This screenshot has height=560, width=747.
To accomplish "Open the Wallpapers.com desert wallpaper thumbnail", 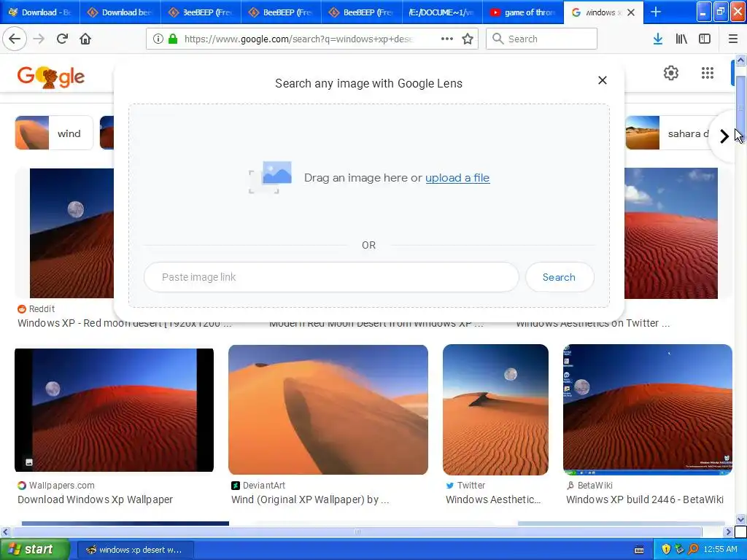I will [x=114, y=410].
